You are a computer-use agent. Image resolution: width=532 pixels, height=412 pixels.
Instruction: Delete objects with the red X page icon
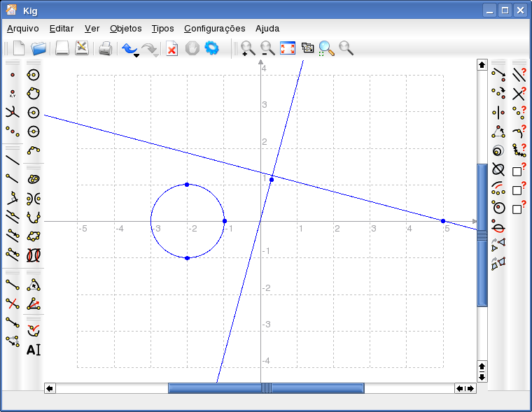[x=172, y=48]
